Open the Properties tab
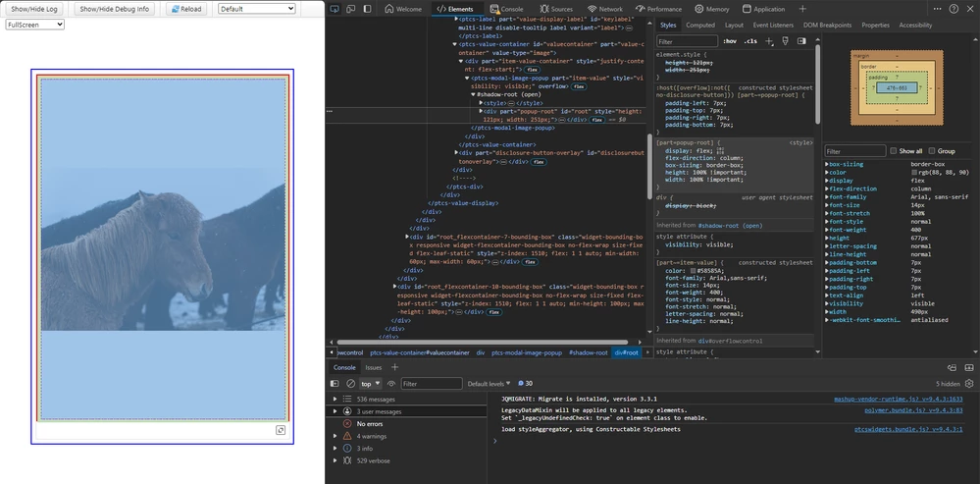 [875, 25]
